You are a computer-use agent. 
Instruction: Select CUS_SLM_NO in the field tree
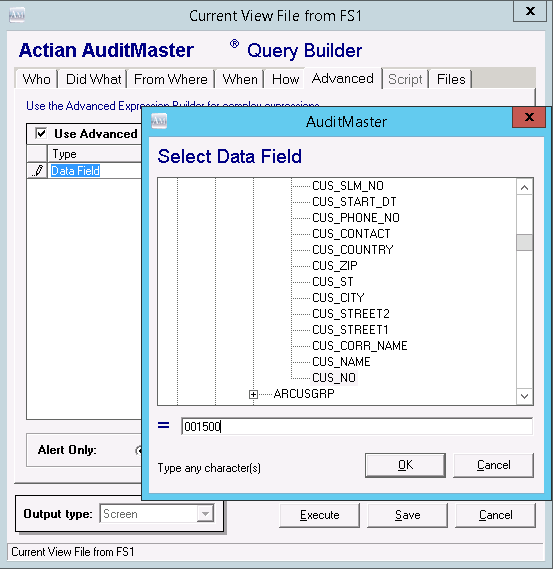click(x=348, y=186)
